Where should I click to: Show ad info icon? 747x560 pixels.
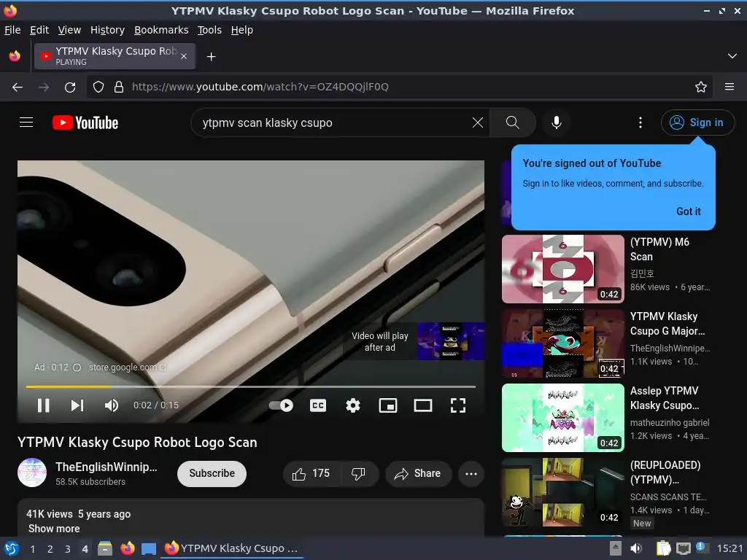pos(77,367)
